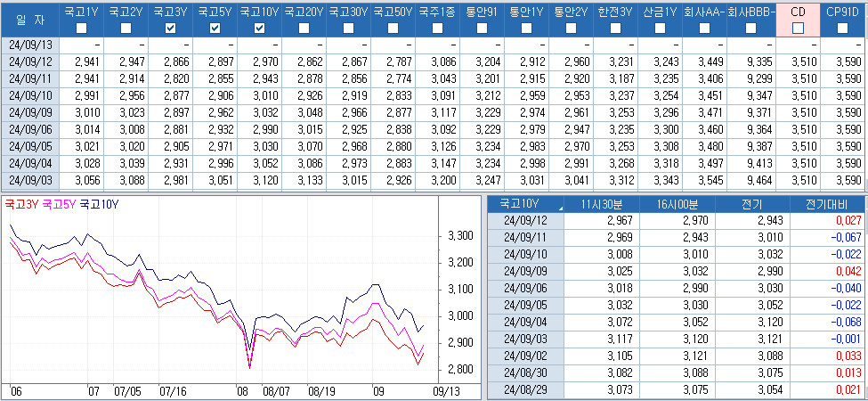
Task: Check the 국고30Y checkbox
Action: (348, 29)
